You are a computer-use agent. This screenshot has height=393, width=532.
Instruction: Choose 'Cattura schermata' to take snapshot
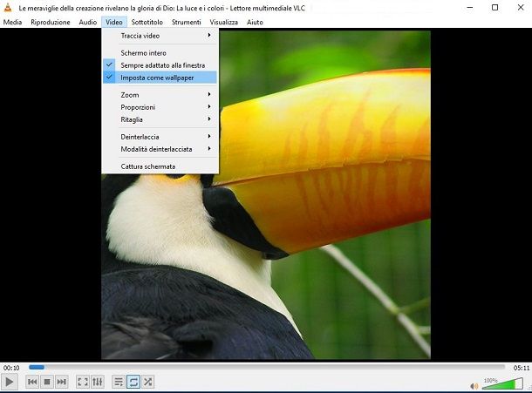pyautogui.click(x=148, y=166)
